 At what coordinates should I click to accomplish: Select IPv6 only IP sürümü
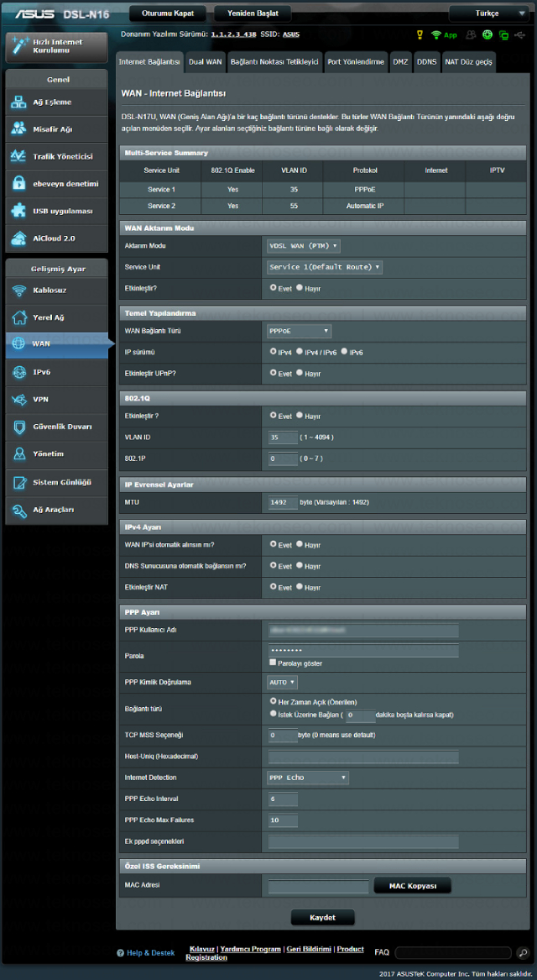pos(344,352)
